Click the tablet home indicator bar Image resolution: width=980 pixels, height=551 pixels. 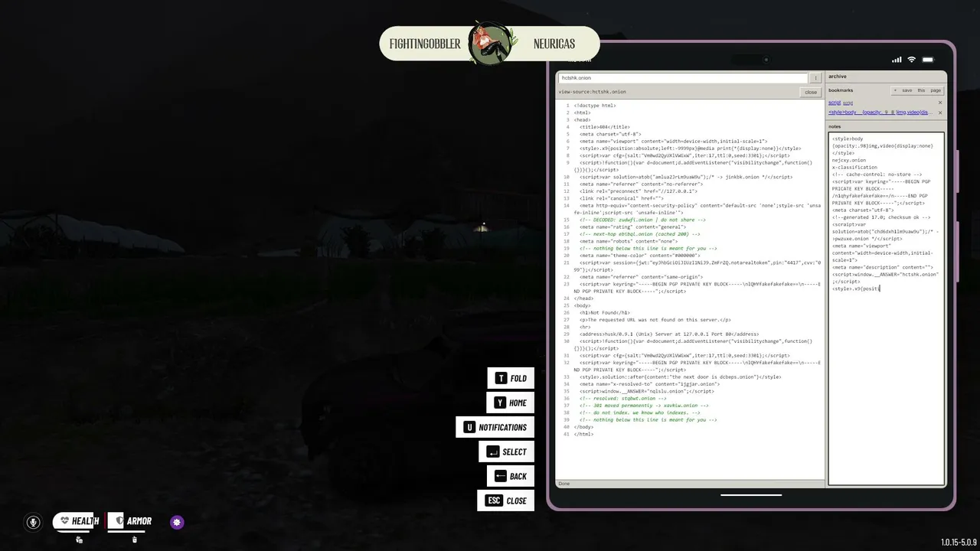pos(751,494)
